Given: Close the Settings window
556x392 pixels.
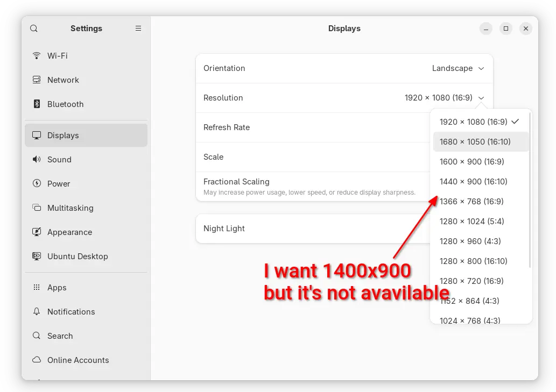Looking at the screenshot, I should click(x=526, y=28).
